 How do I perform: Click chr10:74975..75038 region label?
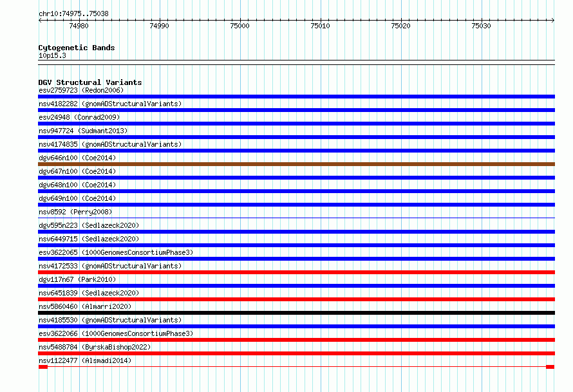(73, 14)
